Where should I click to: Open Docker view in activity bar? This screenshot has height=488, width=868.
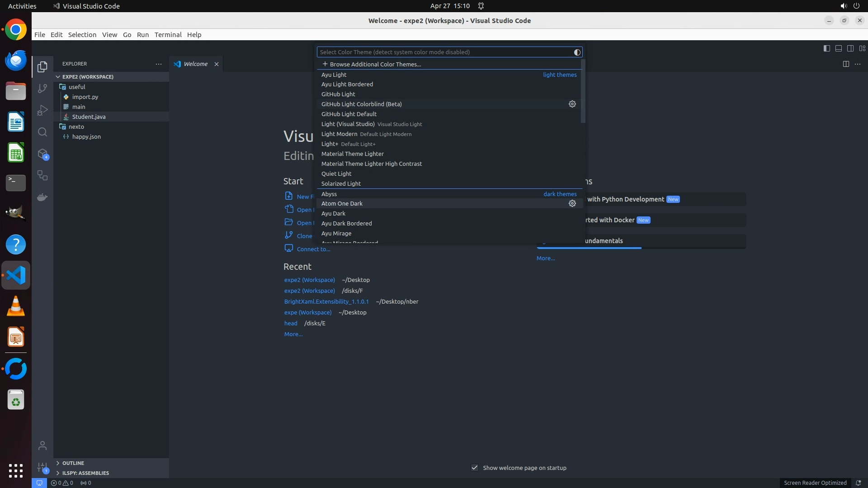point(42,197)
